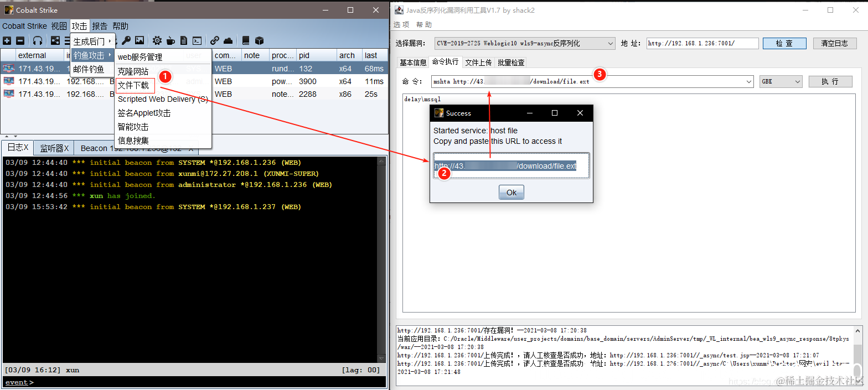Switch to pivot graph view icon
Image resolution: width=868 pixels, height=390 pixels.
click(x=55, y=40)
